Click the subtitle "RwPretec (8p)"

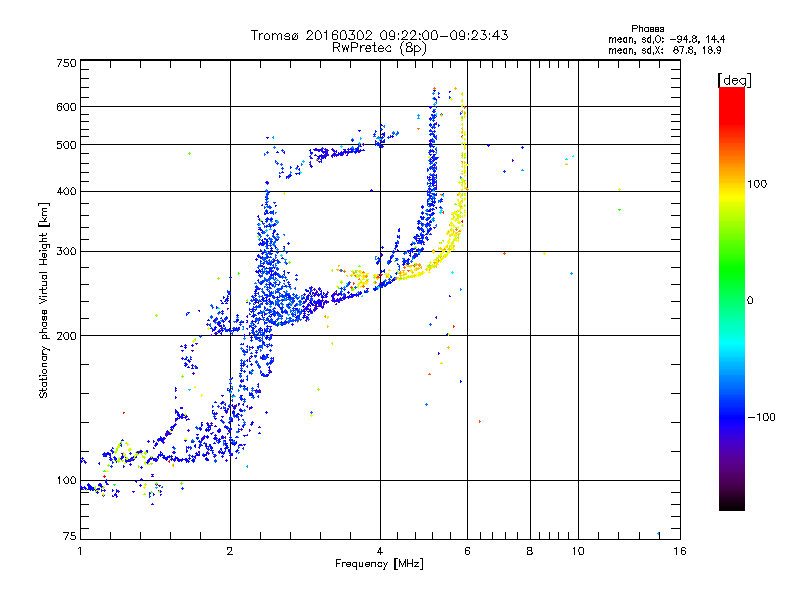(379, 48)
